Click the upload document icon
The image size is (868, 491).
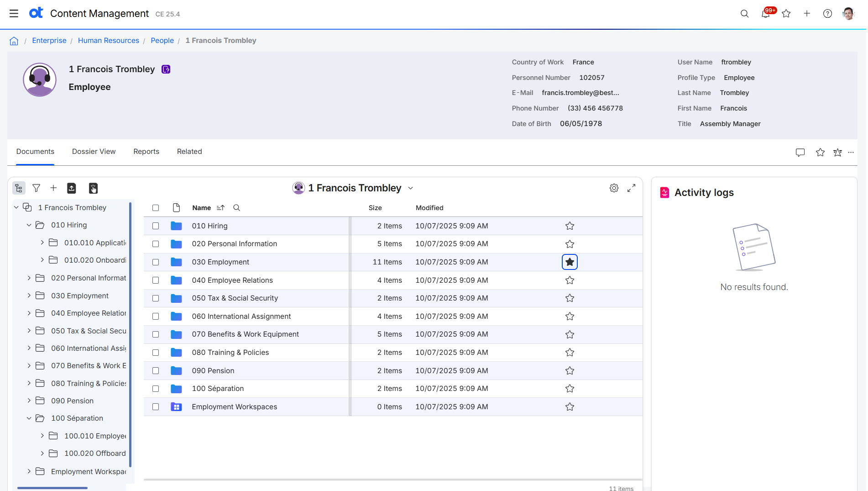tap(72, 188)
